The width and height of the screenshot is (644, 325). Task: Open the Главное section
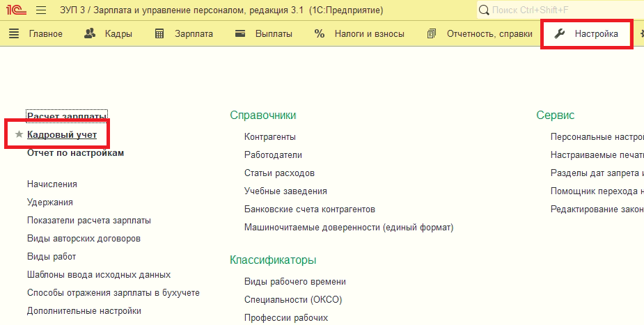(x=45, y=33)
